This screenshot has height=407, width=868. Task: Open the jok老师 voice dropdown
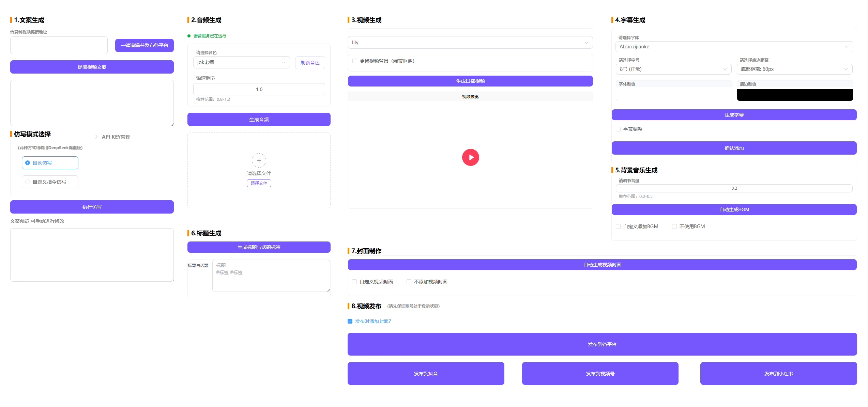pos(241,62)
